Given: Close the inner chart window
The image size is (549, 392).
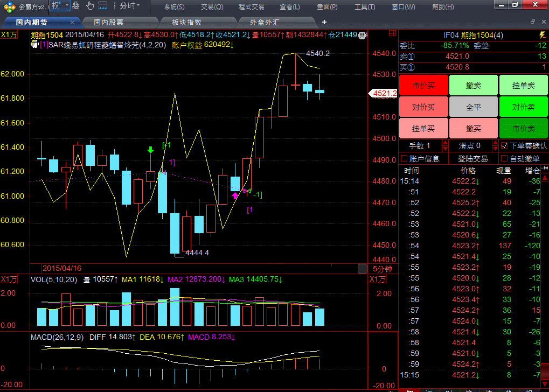Looking at the screenshot, I should (x=544, y=22).
